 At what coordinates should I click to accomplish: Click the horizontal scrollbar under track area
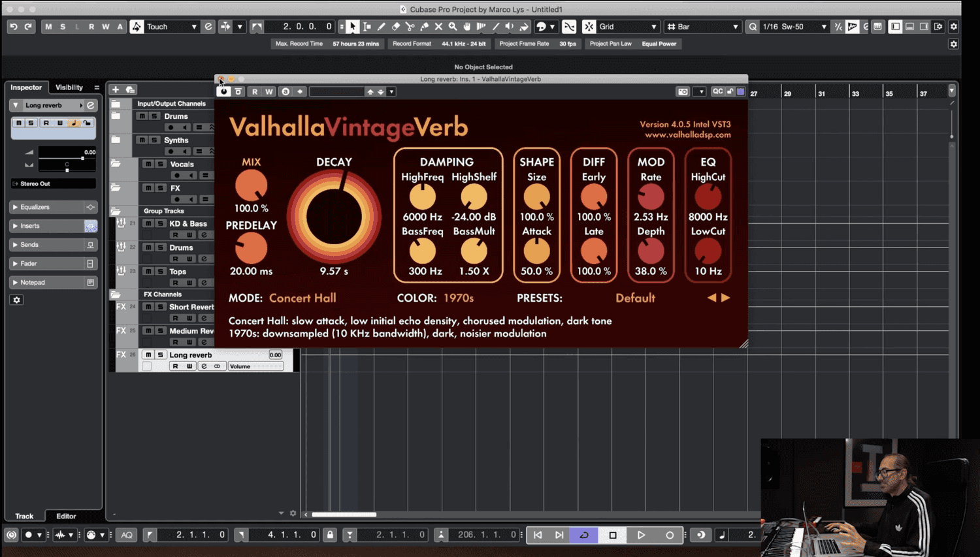pos(344,515)
